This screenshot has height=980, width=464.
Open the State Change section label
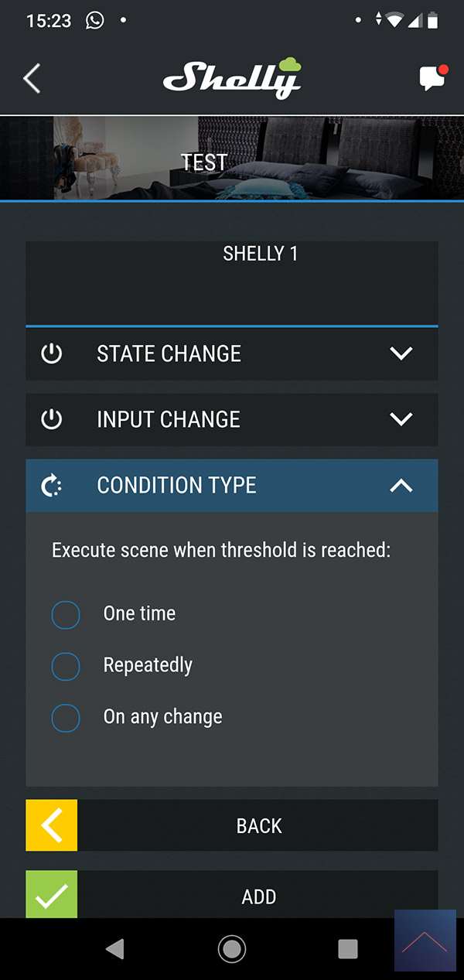[x=169, y=353]
